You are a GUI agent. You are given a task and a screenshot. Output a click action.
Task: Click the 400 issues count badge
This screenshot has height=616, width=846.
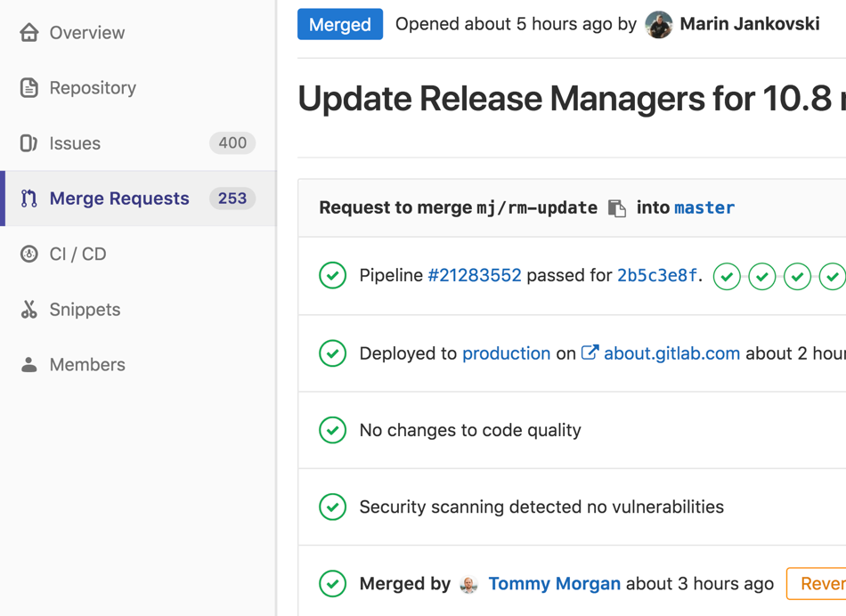tap(232, 142)
